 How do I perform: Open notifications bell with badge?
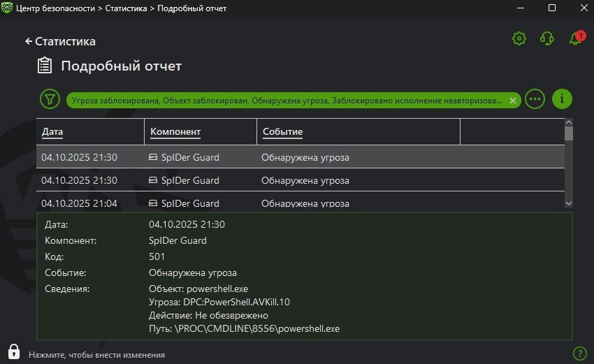tap(577, 38)
